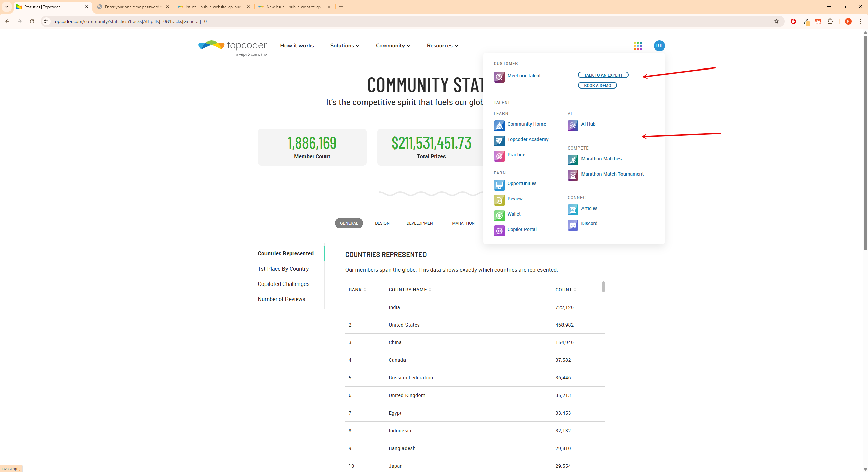Expand the Community dropdown menu
The image size is (868, 472).
(393, 46)
